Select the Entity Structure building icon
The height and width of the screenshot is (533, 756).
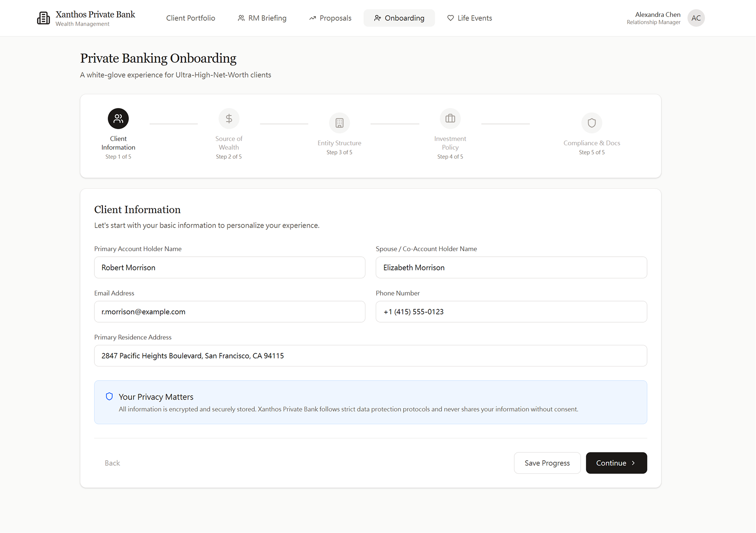[339, 123]
